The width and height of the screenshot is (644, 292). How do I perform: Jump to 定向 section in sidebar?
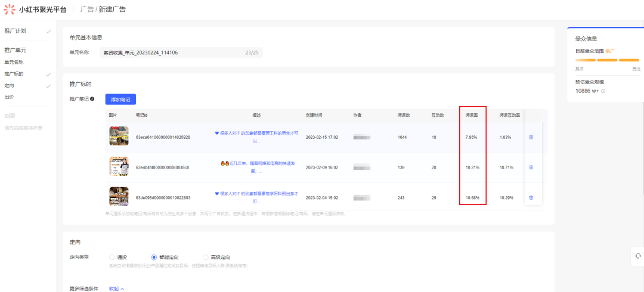(9, 85)
